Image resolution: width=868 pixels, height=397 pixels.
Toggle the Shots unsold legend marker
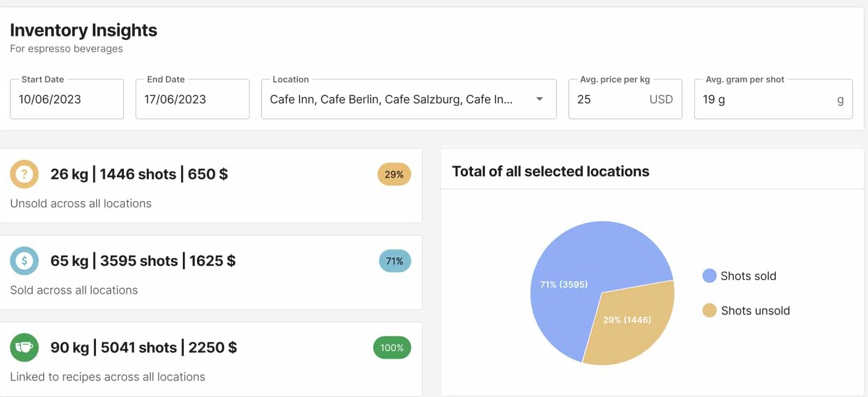pos(709,311)
